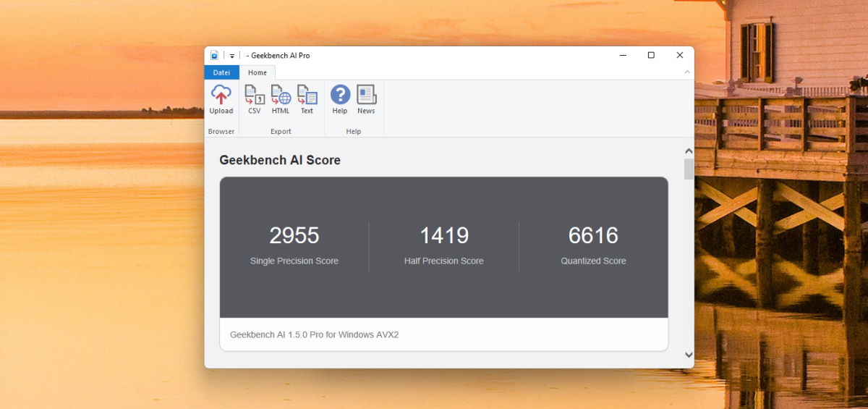Click the 6616 Quantized score
The image size is (868, 409).
pos(593,235)
